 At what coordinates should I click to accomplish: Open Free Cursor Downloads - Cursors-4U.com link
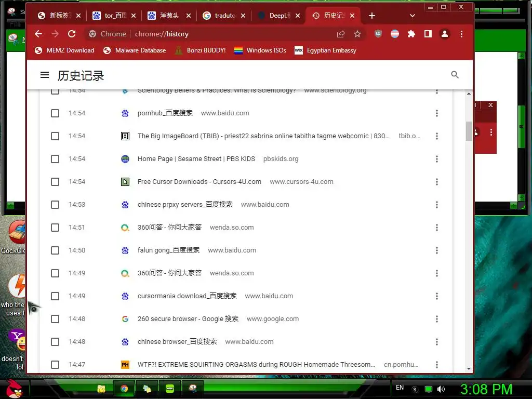point(199,182)
